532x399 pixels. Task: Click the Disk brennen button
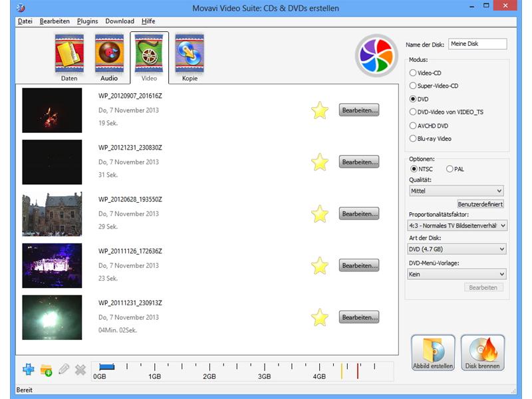(483, 353)
